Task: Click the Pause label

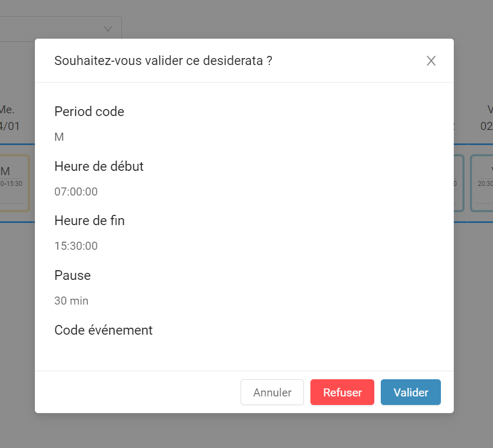Action: (x=73, y=276)
